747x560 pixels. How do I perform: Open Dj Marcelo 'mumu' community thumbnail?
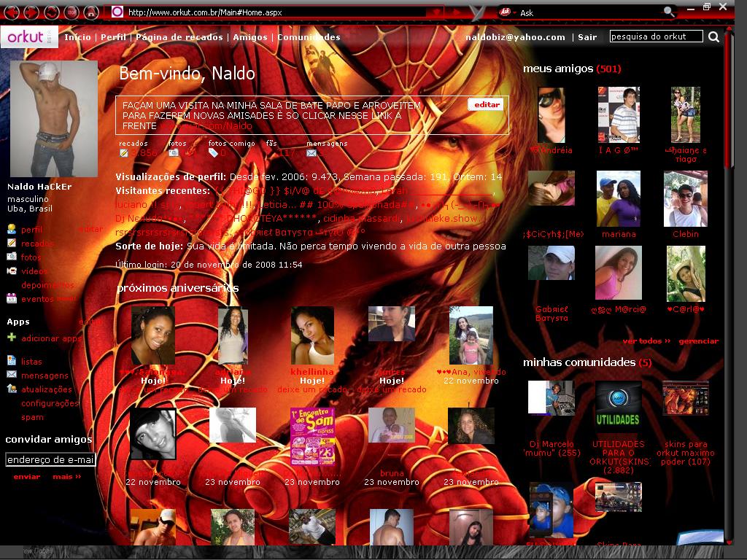pos(551,397)
